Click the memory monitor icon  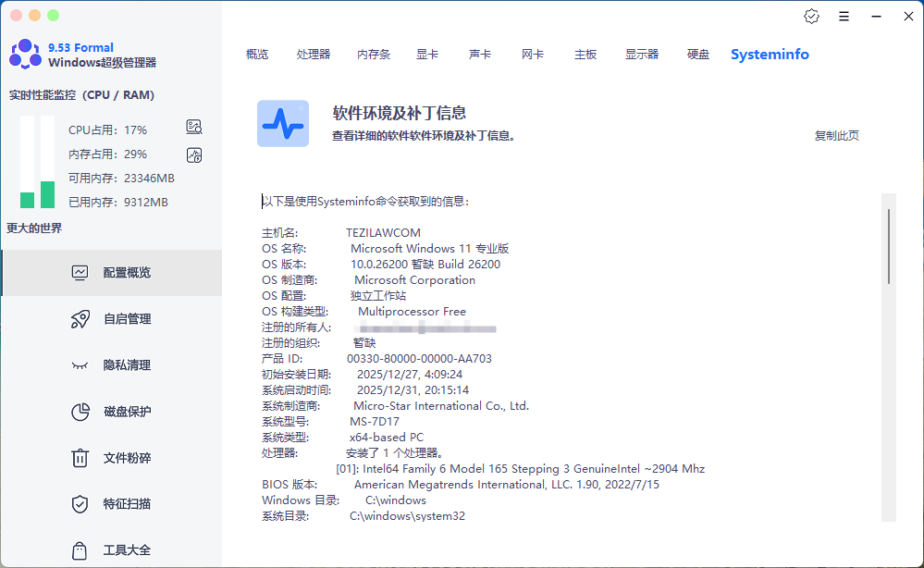pos(193,154)
